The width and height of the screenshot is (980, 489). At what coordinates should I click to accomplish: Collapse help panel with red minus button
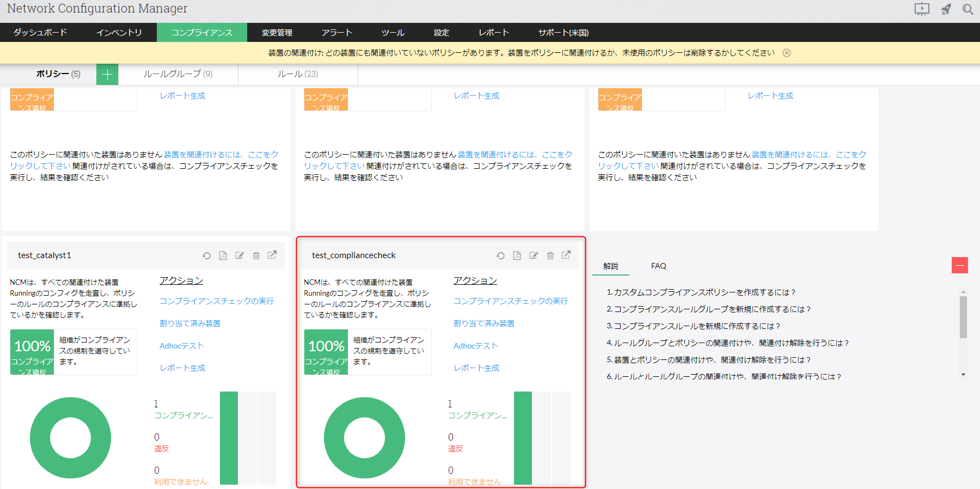959,265
